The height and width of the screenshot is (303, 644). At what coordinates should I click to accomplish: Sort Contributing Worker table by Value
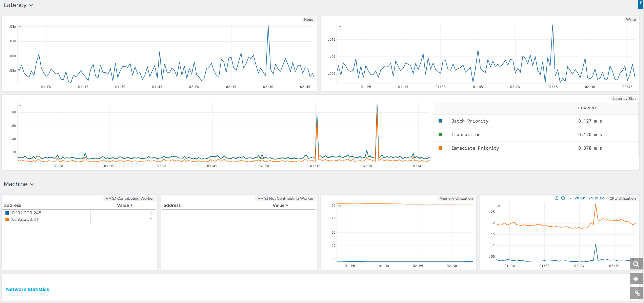[125, 205]
